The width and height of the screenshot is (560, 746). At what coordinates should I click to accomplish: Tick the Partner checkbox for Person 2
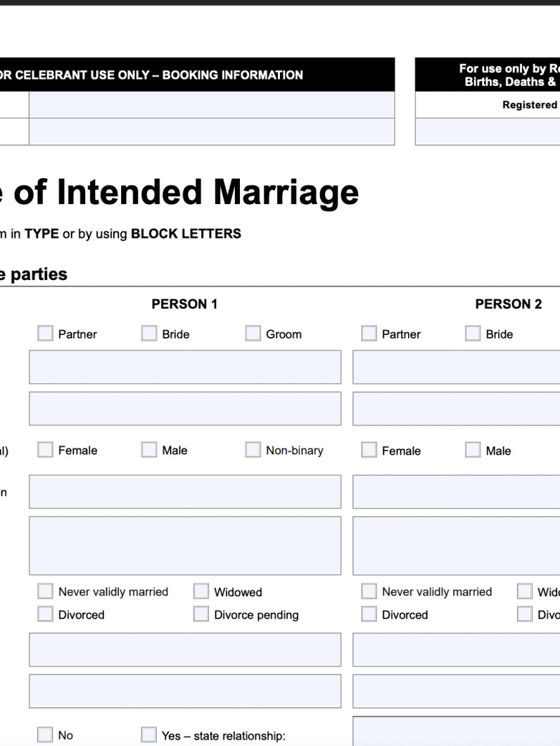point(369,334)
